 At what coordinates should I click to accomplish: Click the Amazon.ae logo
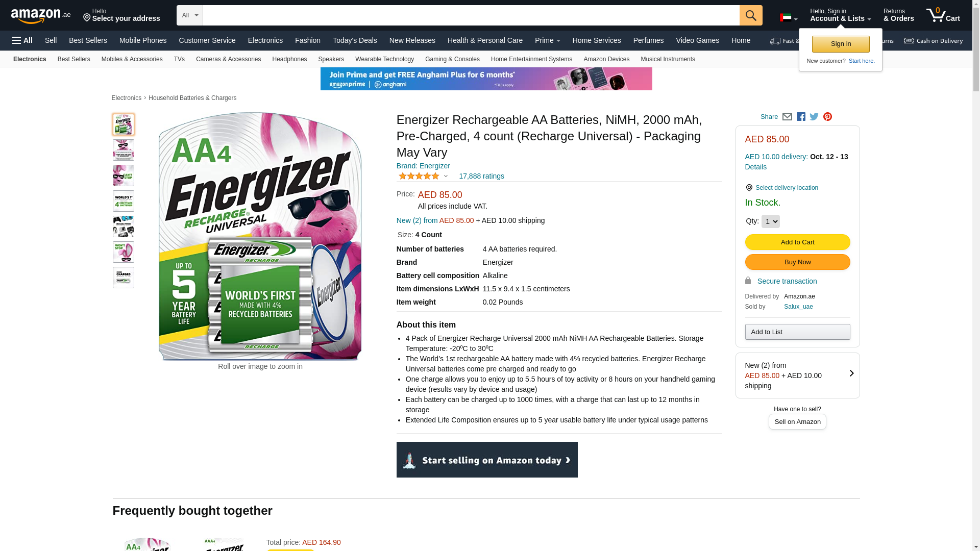click(x=41, y=16)
